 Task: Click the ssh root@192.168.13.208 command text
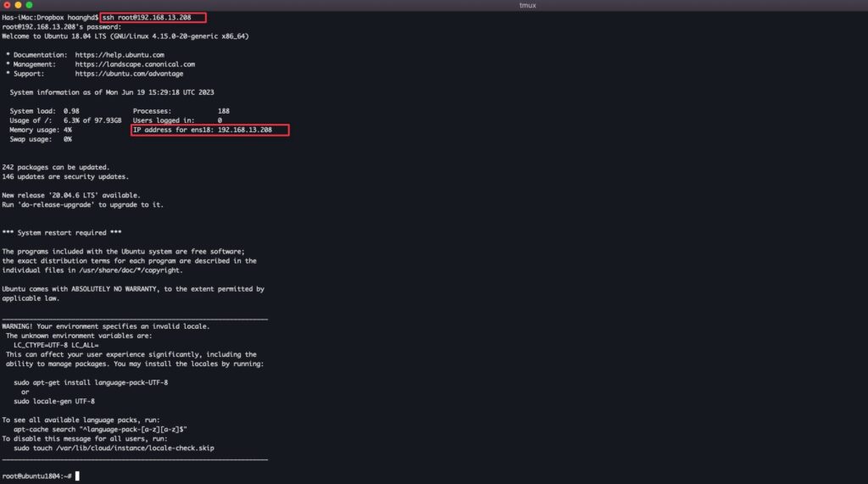147,18
